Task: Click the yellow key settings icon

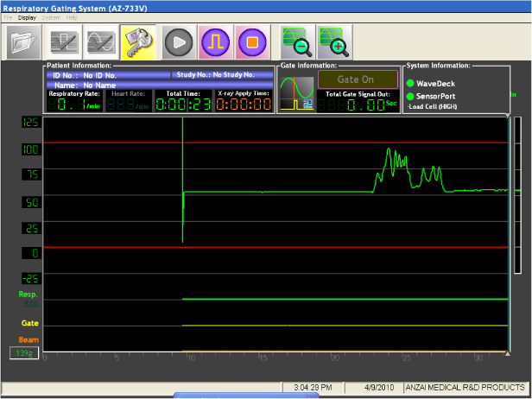Action: tap(138, 41)
